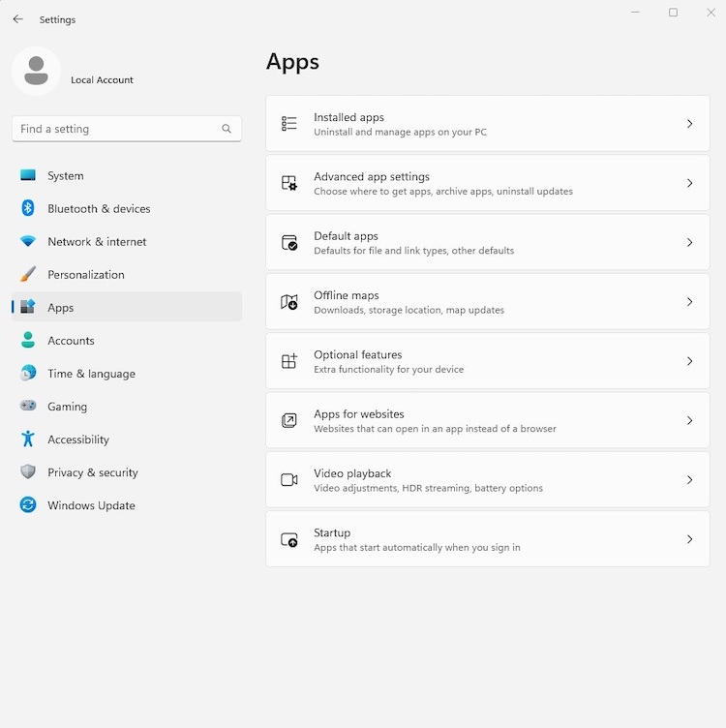Click the Video playback camera icon
726x728 pixels.
coord(289,479)
